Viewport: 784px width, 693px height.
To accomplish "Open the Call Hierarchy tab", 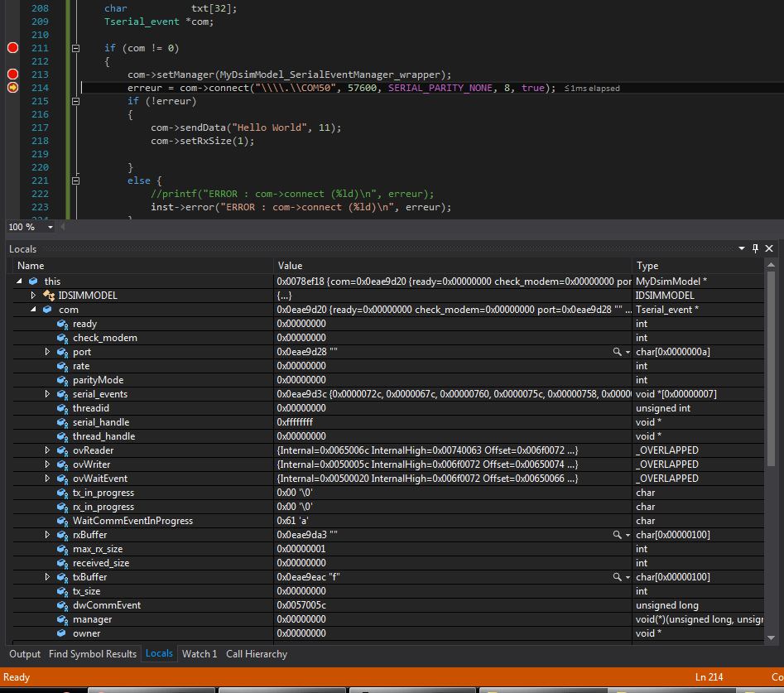I will [257, 654].
